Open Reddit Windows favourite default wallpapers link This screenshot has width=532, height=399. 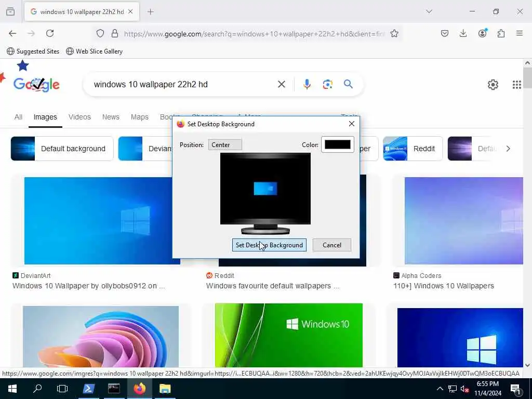(x=273, y=286)
